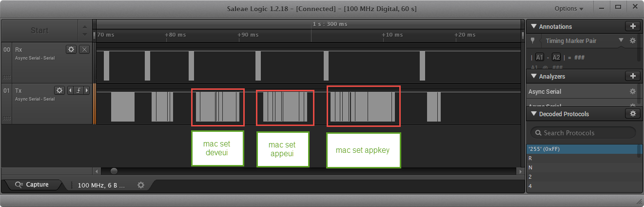The width and height of the screenshot is (644, 207).
Task: Click the +10 ms timeline tick
Action: pyautogui.click(x=392, y=35)
